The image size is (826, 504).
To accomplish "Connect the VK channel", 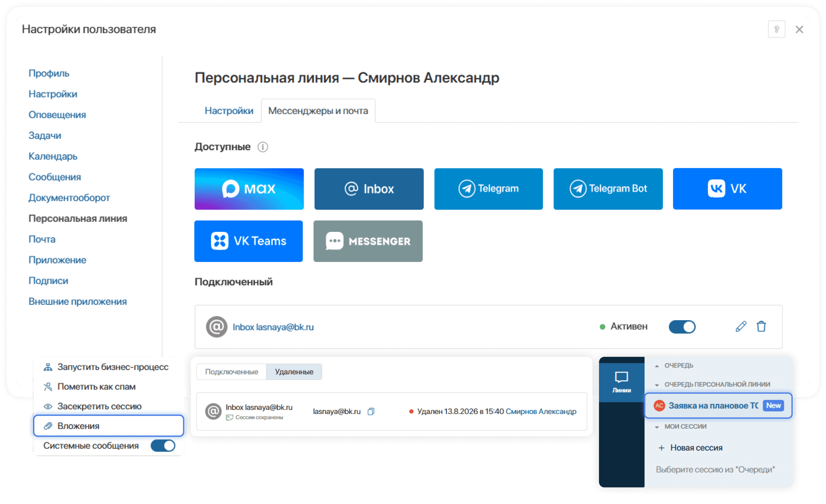I will pyautogui.click(x=727, y=189).
